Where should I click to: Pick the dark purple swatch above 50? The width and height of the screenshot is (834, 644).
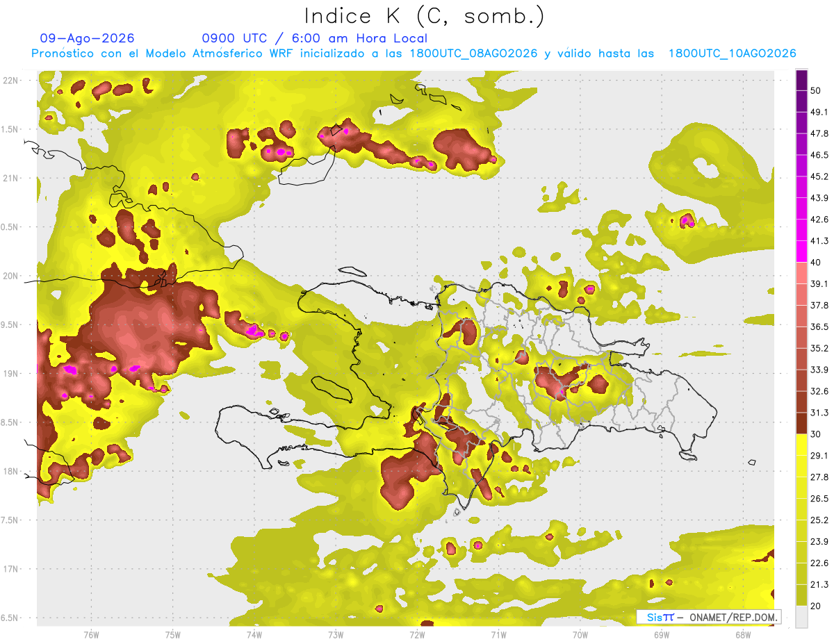click(801, 80)
